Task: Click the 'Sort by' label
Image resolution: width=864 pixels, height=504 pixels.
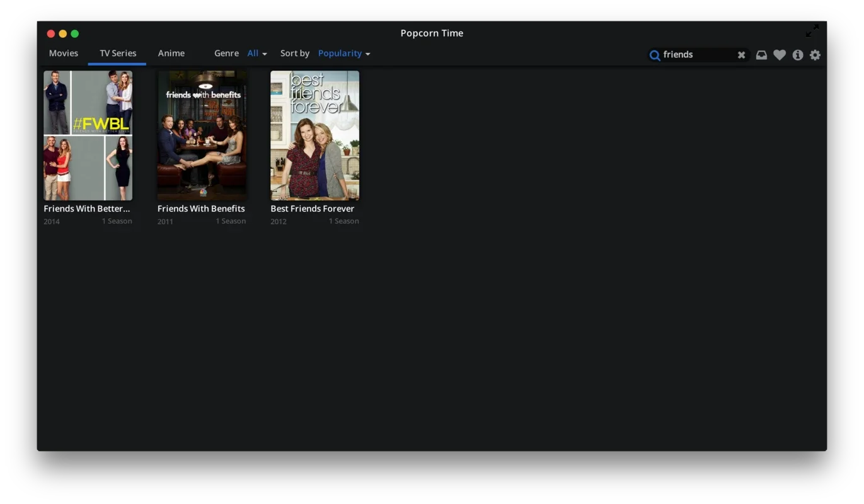Action: coord(295,54)
